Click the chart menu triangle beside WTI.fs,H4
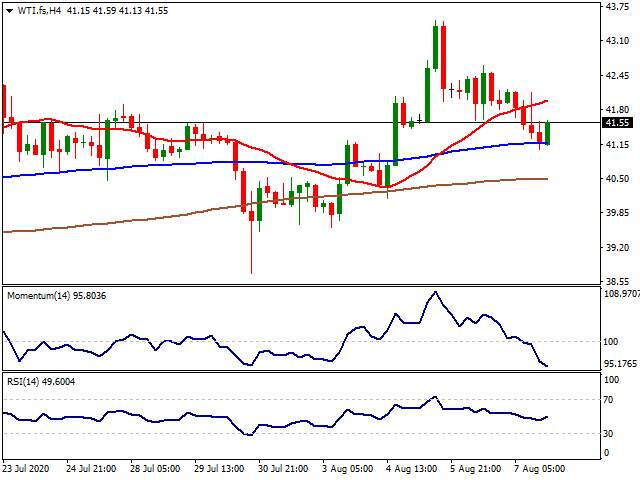This screenshot has width=640, height=480. (x=10, y=11)
